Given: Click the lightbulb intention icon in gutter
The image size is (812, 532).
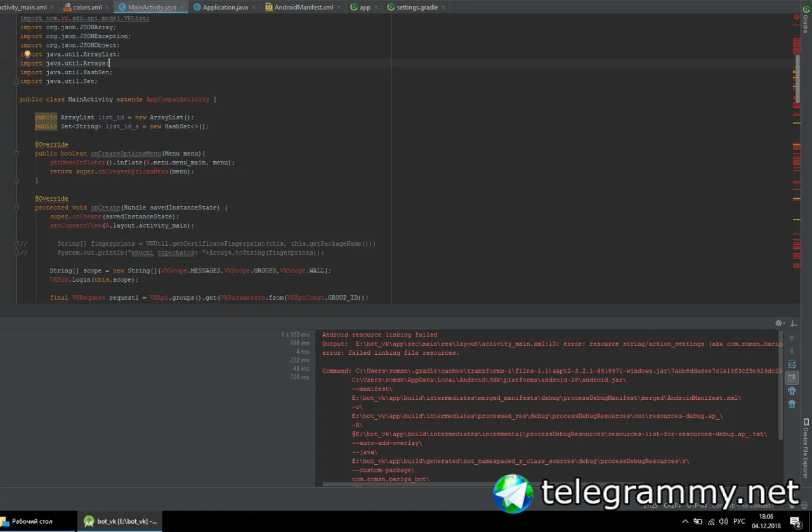Looking at the screenshot, I should (27, 55).
